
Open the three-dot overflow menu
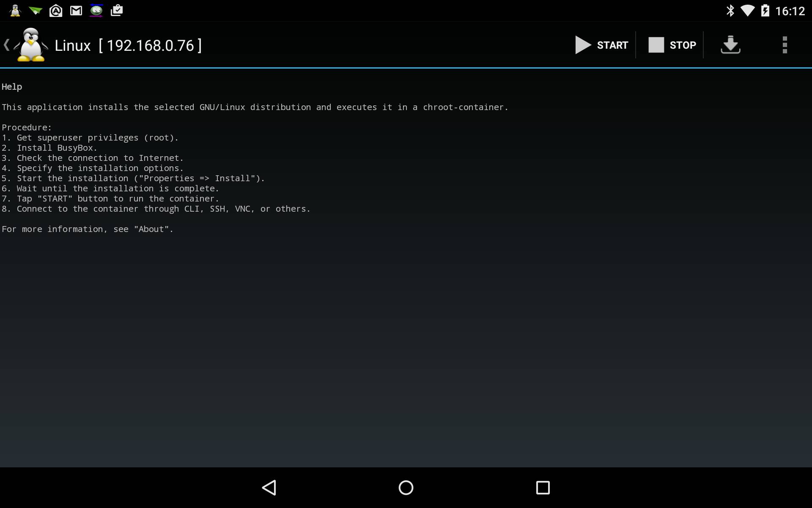785,45
